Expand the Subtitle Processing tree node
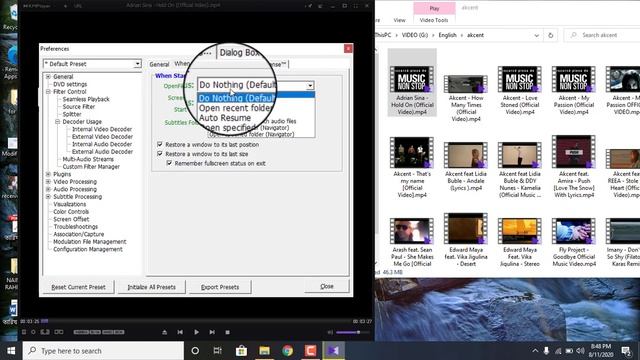 48,197
